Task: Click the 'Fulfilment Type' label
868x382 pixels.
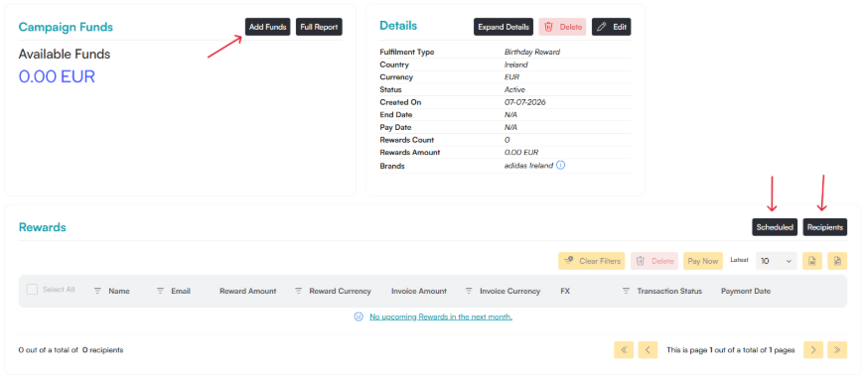Action: (x=407, y=52)
